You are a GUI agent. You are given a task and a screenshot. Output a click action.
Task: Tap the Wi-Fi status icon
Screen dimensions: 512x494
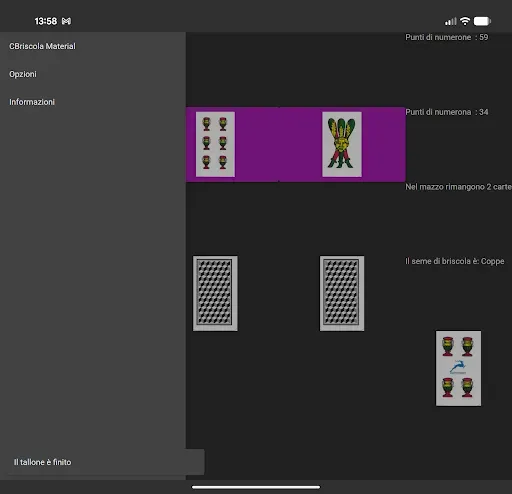click(x=465, y=21)
